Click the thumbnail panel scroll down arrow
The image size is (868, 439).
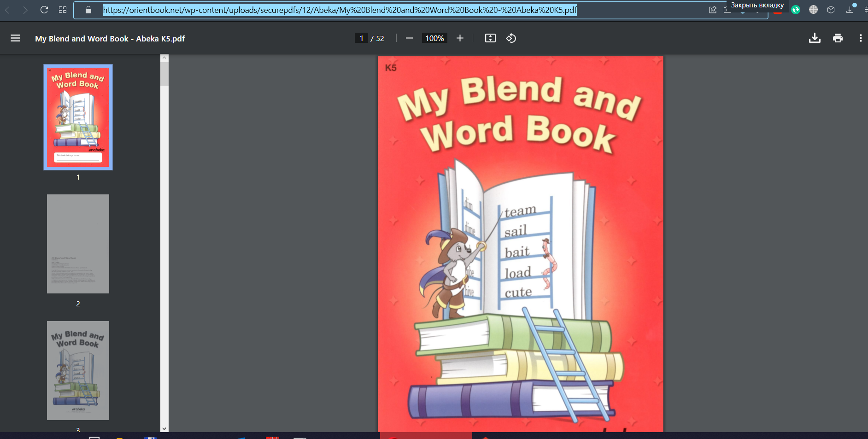[x=164, y=428]
